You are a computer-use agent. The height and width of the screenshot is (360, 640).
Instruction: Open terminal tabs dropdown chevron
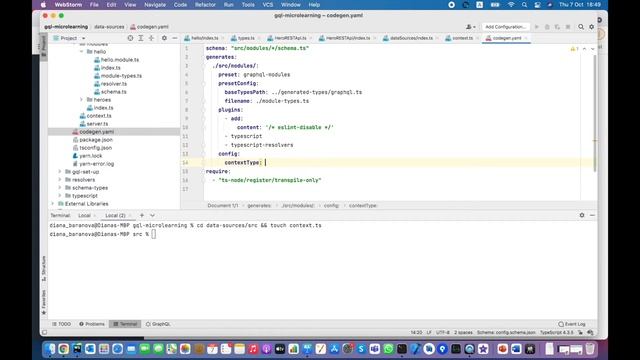[x=152, y=215]
